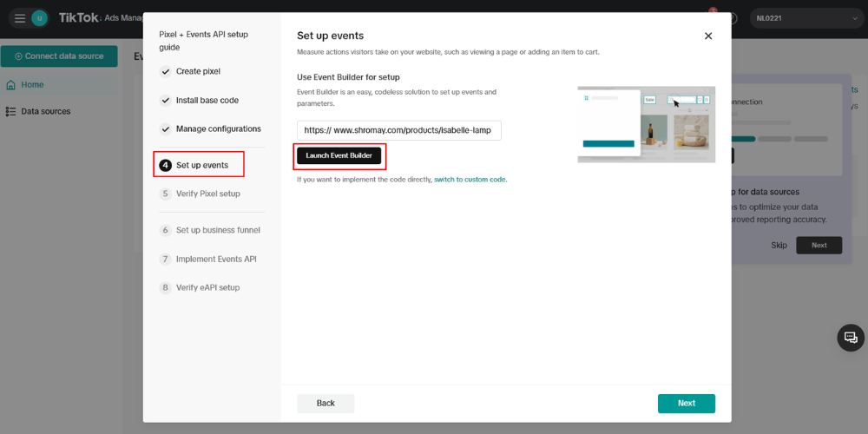Go to Manage configurations step
This screenshot has width=868, height=434.
[x=218, y=128]
